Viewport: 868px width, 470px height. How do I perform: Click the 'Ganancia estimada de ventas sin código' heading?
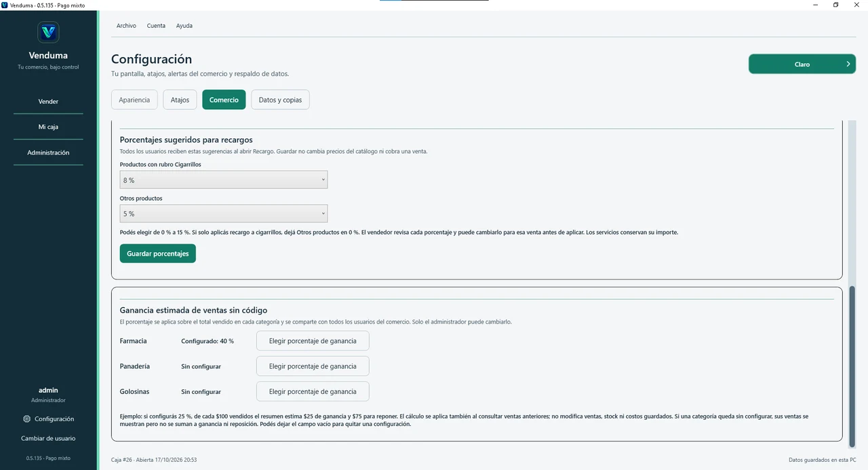pos(193,310)
